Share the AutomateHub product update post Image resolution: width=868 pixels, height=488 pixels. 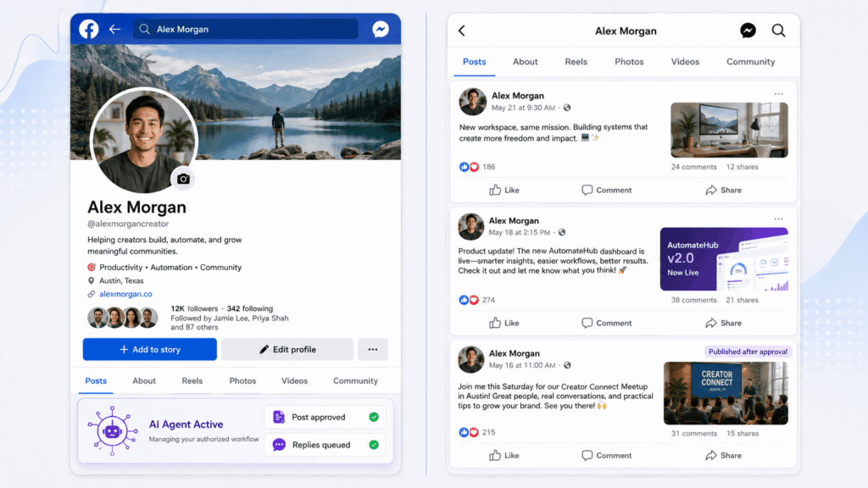click(723, 323)
